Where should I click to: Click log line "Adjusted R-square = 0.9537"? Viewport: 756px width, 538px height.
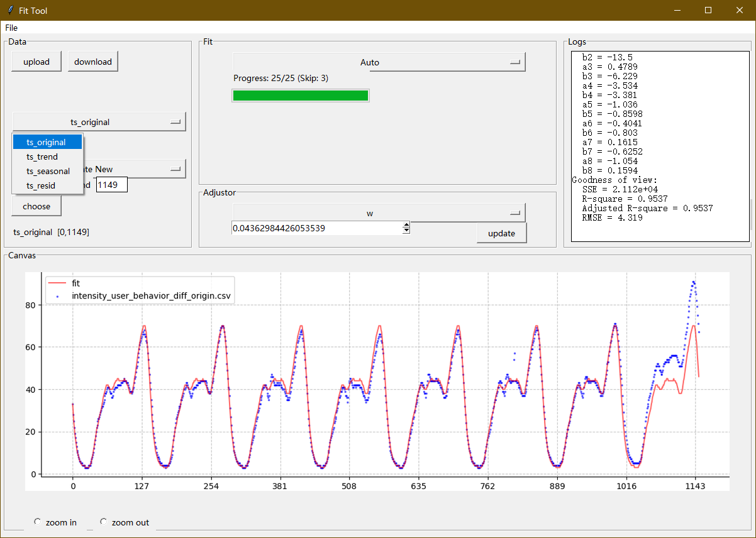pos(647,208)
